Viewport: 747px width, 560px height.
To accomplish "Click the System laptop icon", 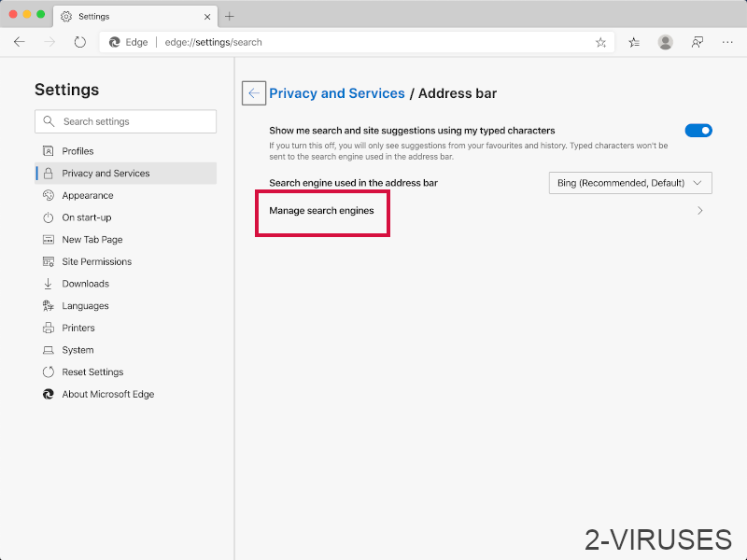I will (49, 350).
